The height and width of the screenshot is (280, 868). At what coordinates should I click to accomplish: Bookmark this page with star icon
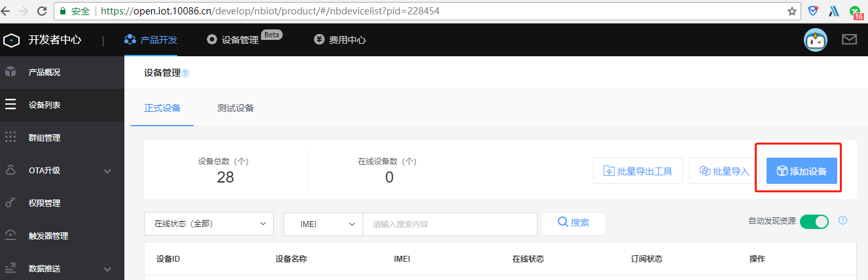point(792,11)
